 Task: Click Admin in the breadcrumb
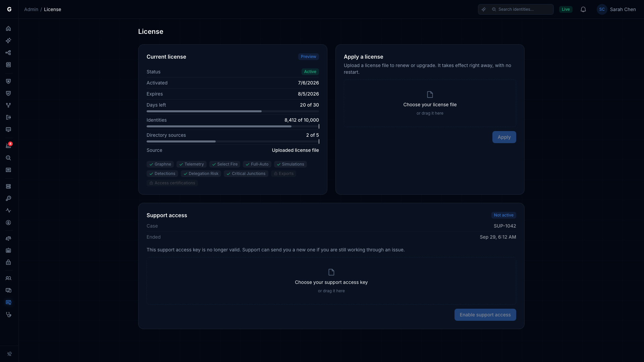pos(31,9)
